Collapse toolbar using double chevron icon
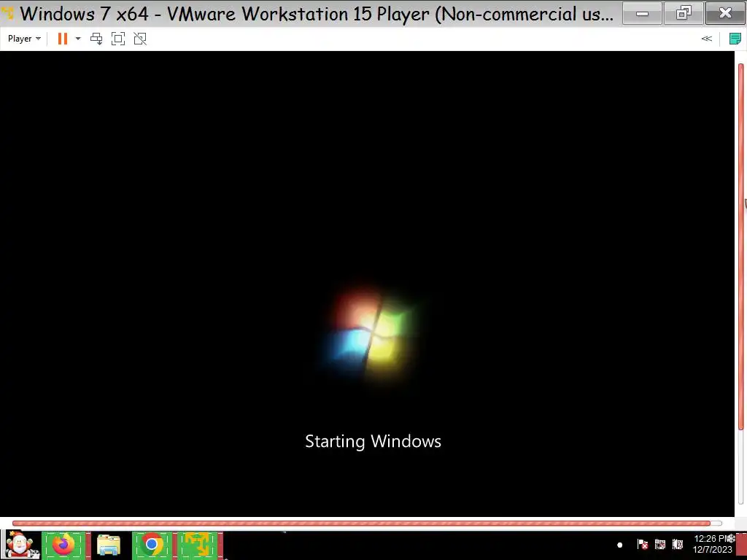This screenshot has width=747, height=560. [x=706, y=39]
